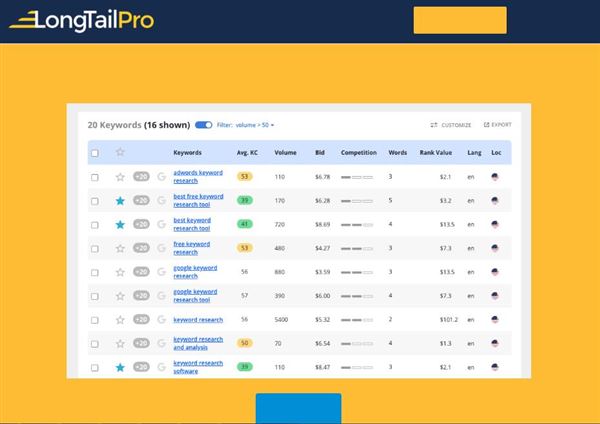Viewport: 600px width, 424px height.
Task: Open best keyword research tool link
Action: (x=192, y=224)
